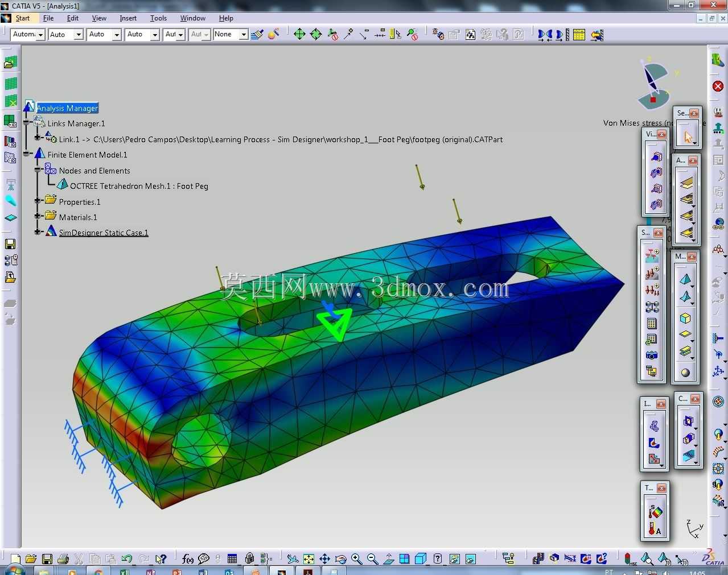Close the Vi... floating palette

661,134
